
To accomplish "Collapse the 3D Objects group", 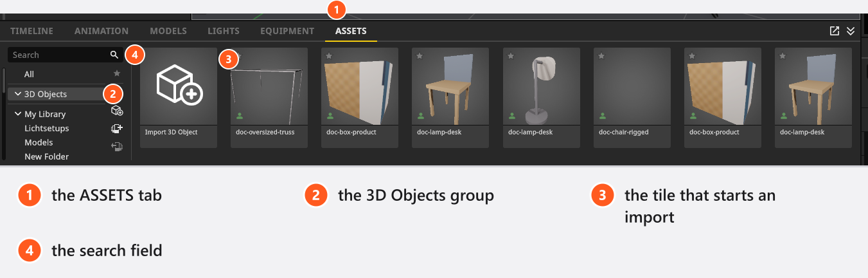I will (17, 94).
